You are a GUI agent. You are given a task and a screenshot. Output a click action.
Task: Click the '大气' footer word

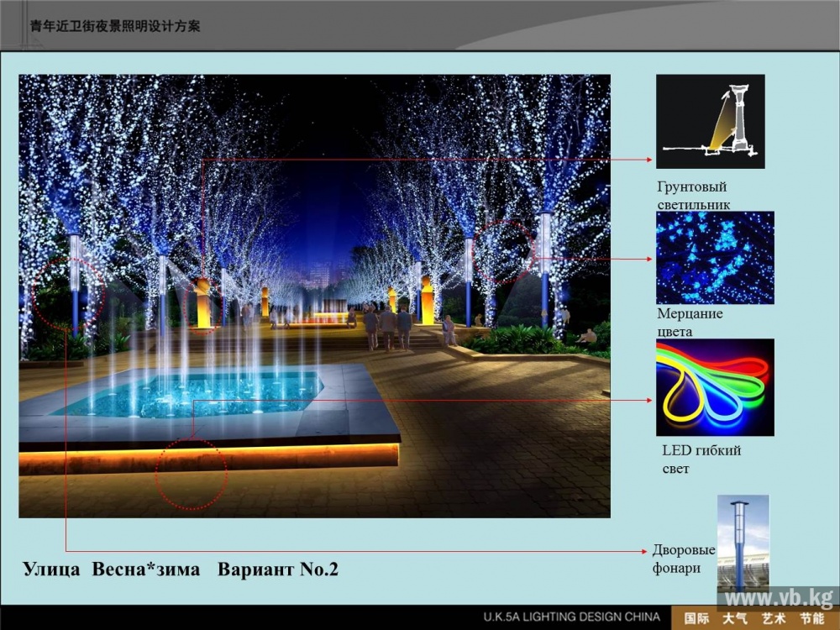734,619
